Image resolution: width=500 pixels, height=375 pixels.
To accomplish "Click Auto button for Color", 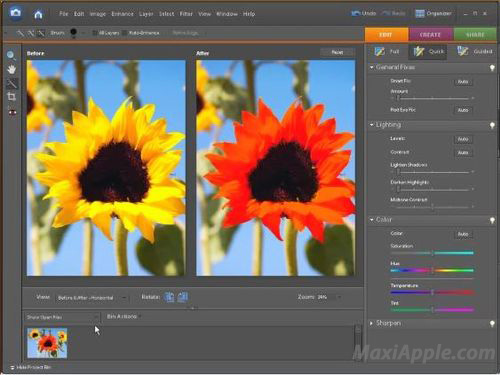I will [463, 234].
